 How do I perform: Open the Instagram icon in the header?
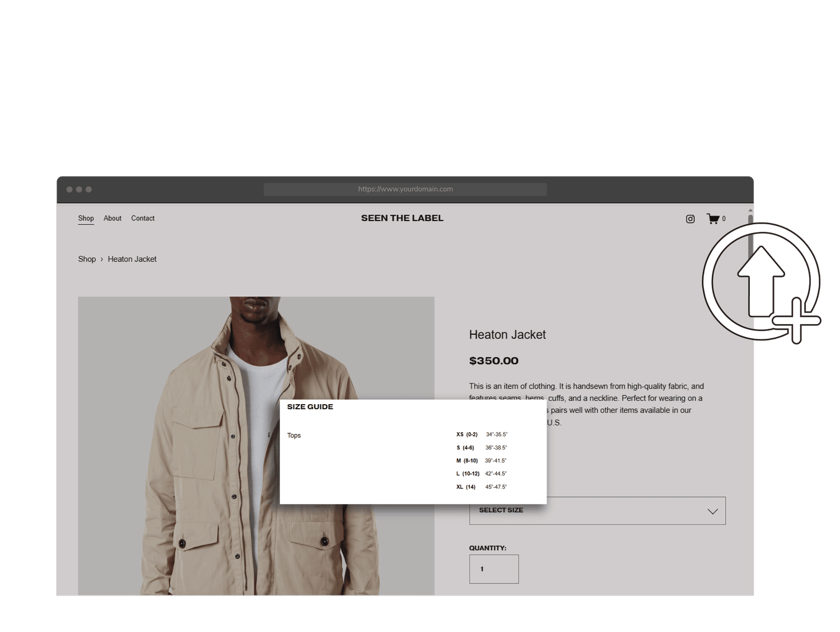tap(690, 219)
